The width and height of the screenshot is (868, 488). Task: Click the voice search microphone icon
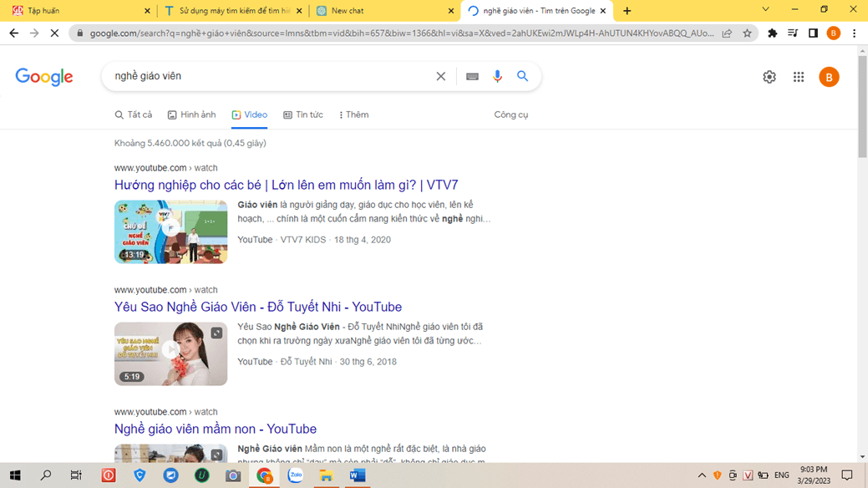(497, 76)
